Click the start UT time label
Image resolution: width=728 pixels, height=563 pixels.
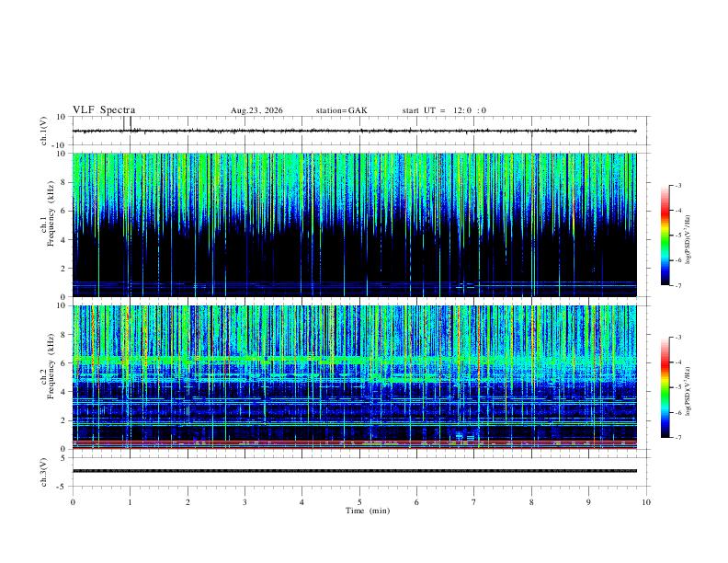[x=444, y=110]
